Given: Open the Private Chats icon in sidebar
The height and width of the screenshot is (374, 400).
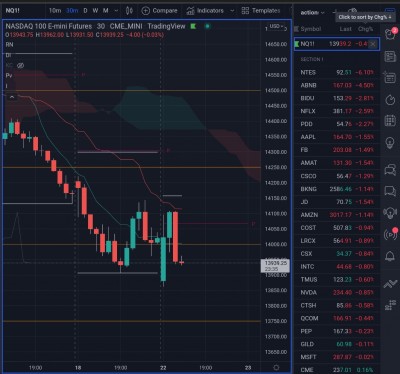Looking at the screenshot, I should coord(390,191).
